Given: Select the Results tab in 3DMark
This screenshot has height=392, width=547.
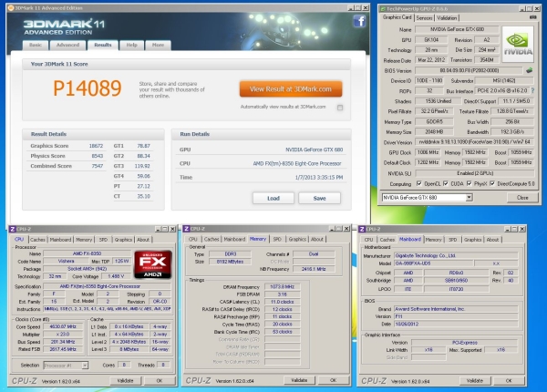Looking at the screenshot, I should point(102,45).
